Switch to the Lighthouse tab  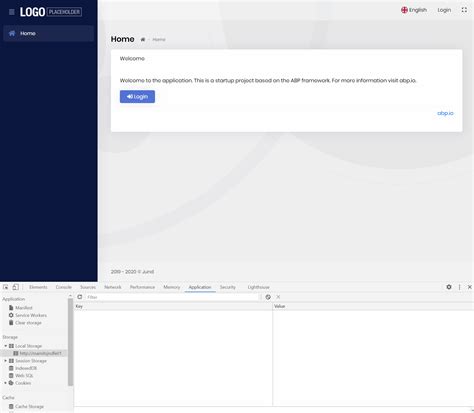point(258,287)
